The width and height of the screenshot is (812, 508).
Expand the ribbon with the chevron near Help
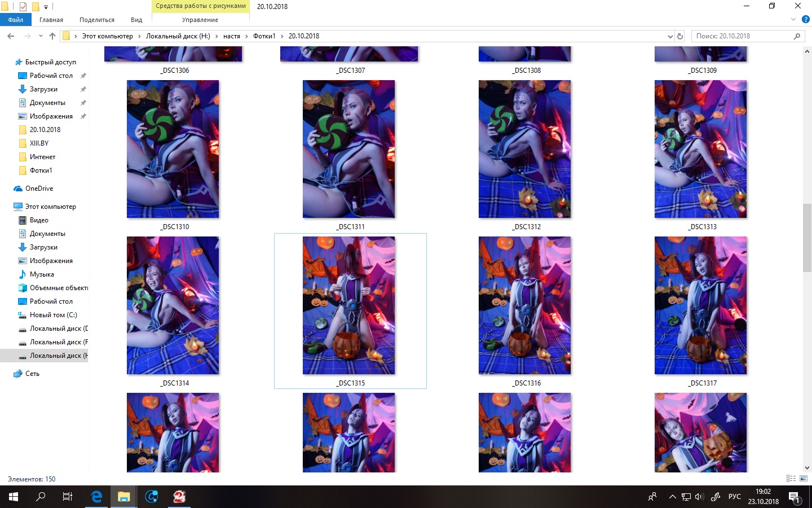[793, 20]
